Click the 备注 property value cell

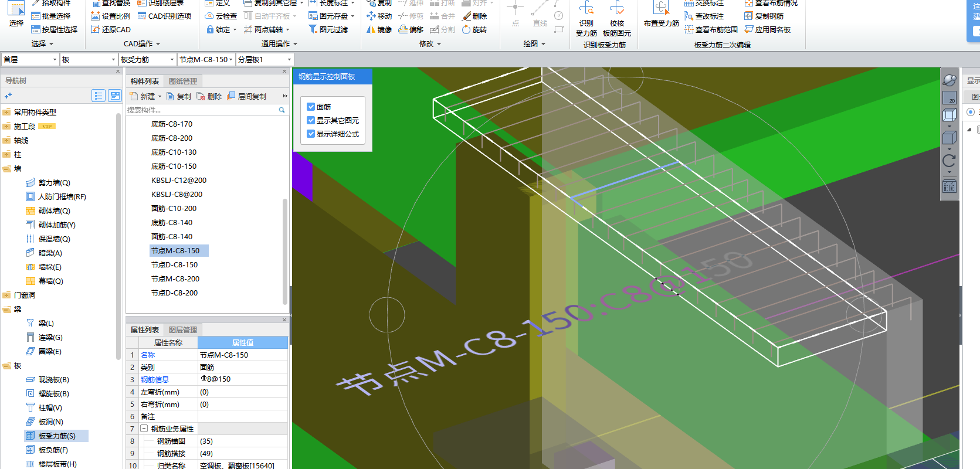click(243, 416)
